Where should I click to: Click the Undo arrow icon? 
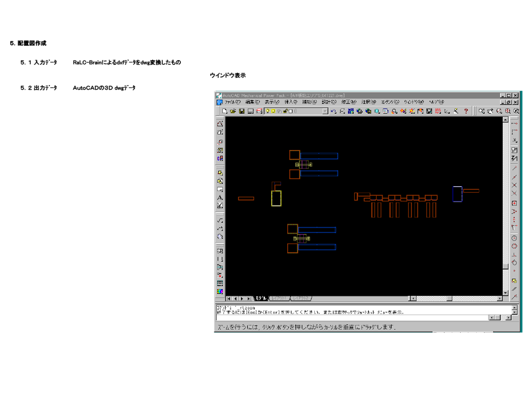pyautogui.click(x=334, y=111)
